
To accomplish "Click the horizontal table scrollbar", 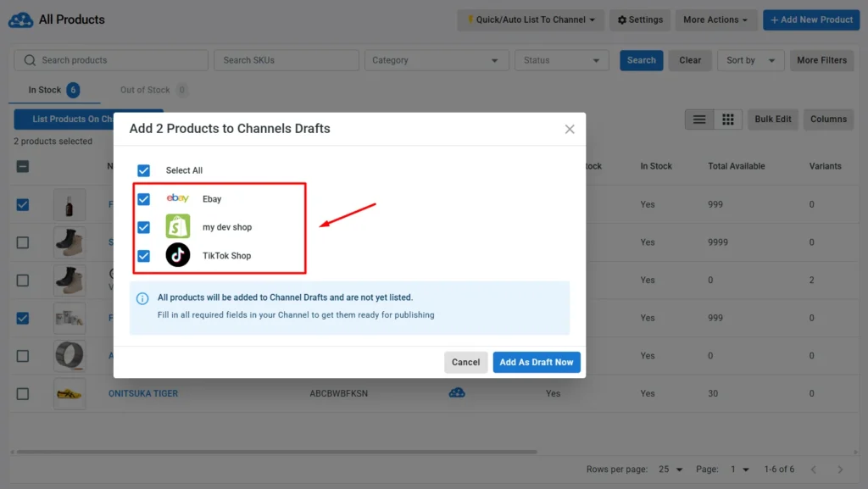I will click(x=277, y=452).
